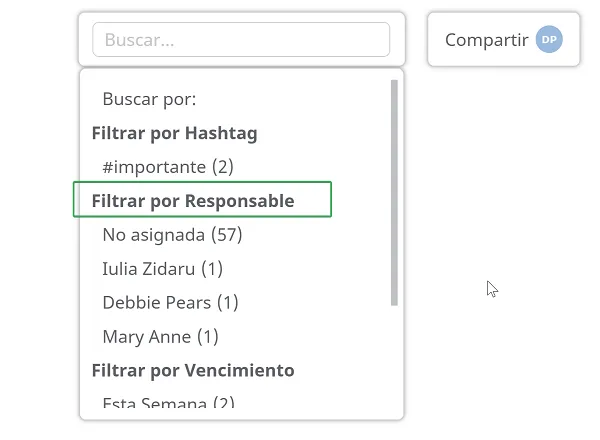This screenshot has width=600, height=440.
Task: Pick the Esta Semana due filter
Action: (168, 403)
